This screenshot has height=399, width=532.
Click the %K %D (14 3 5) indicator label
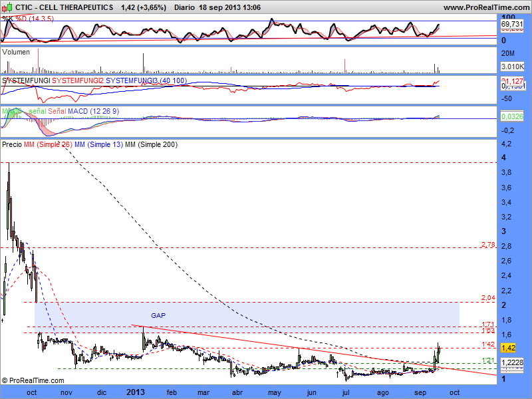point(28,19)
